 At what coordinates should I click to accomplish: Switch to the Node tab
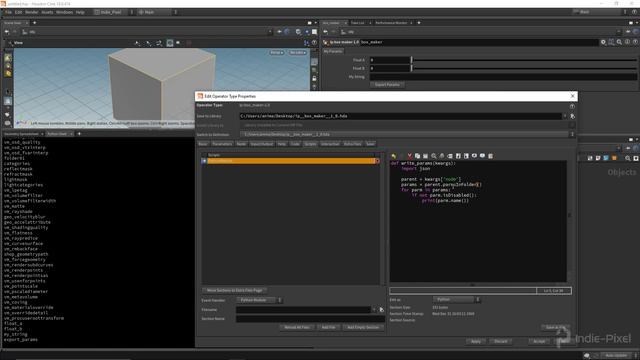(241, 144)
